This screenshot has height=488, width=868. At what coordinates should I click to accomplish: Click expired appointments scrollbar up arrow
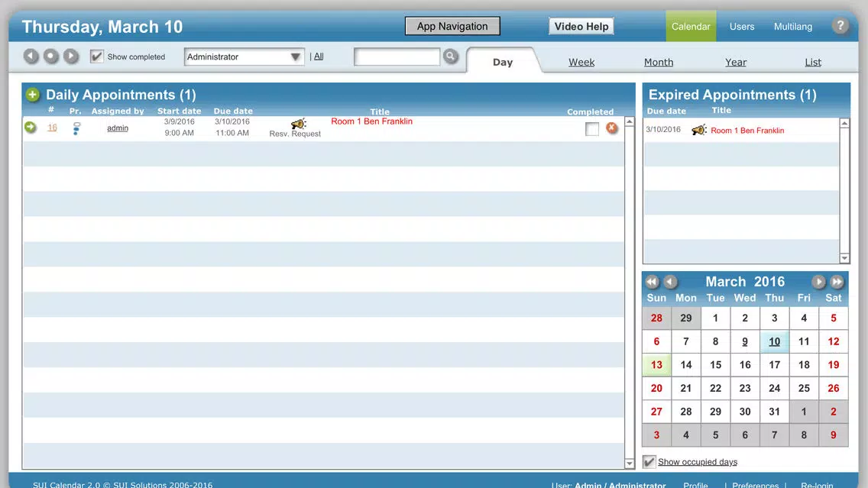tap(844, 124)
